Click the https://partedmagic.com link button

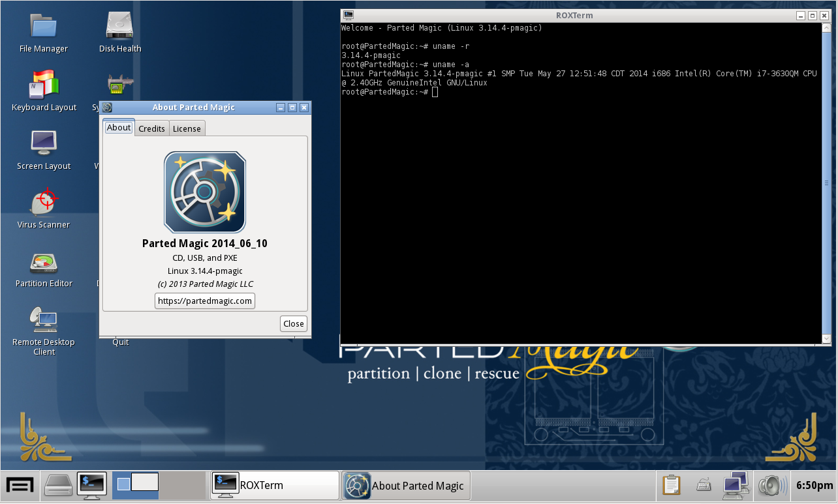(x=204, y=301)
